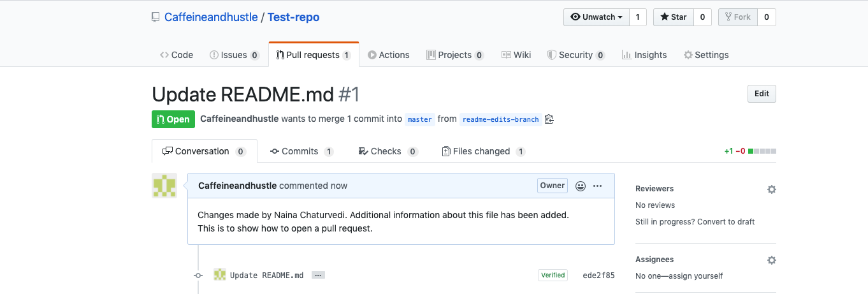
Task: Click the watchers count 1
Action: [x=638, y=17]
